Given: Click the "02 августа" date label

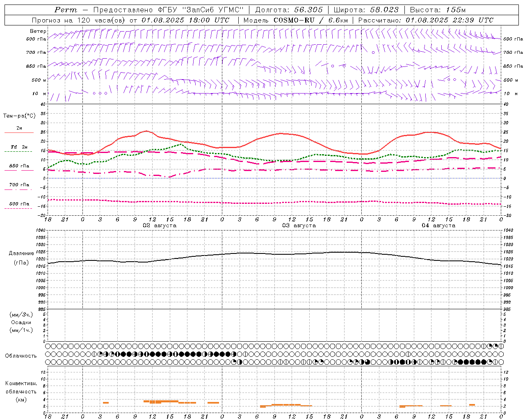Looking at the screenshot, I should coord(159,226).
